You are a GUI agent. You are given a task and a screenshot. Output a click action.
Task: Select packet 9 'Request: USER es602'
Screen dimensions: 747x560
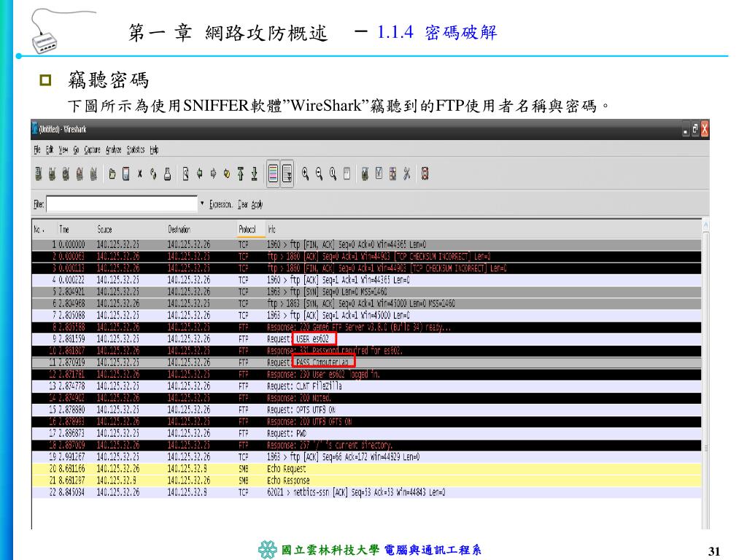click(367, 339)
